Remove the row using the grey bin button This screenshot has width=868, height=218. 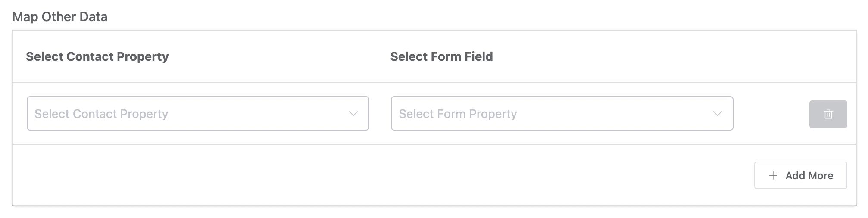[828, 114]
